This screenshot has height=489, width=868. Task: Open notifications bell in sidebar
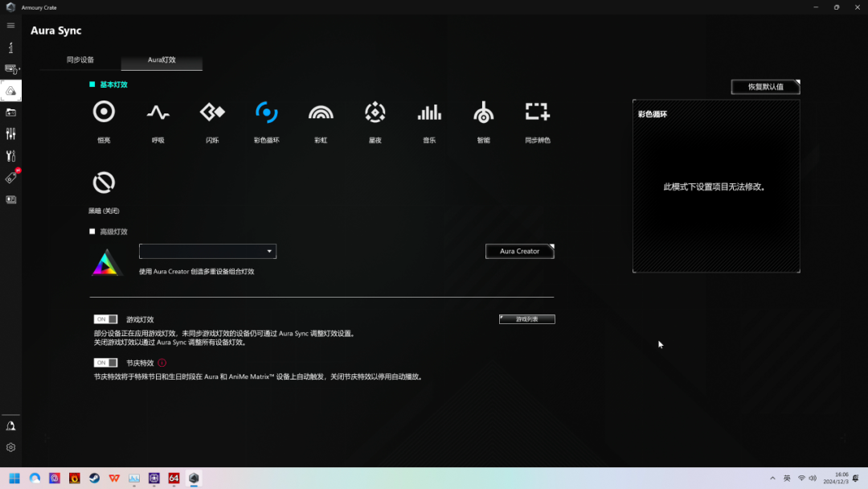[x=10, y=426]
